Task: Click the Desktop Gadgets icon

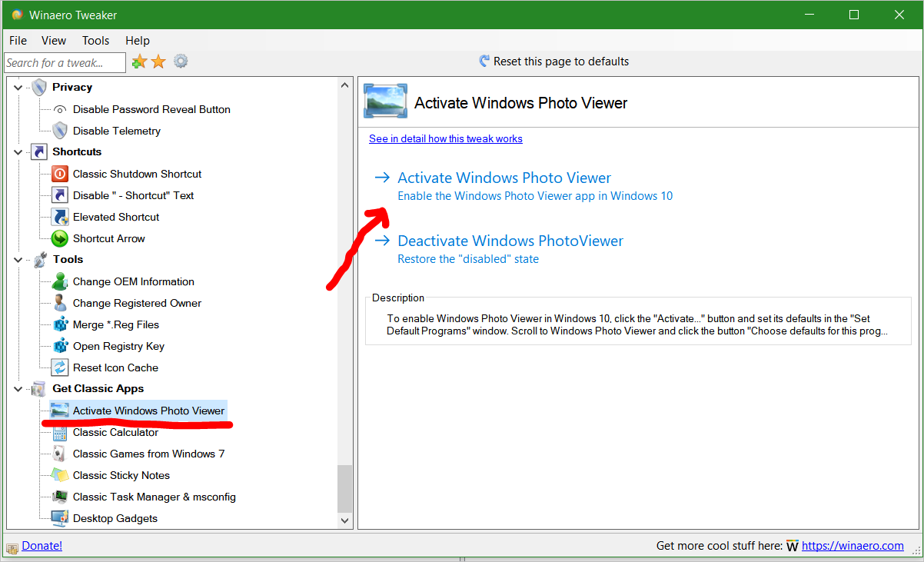Action: click(60, 518)
